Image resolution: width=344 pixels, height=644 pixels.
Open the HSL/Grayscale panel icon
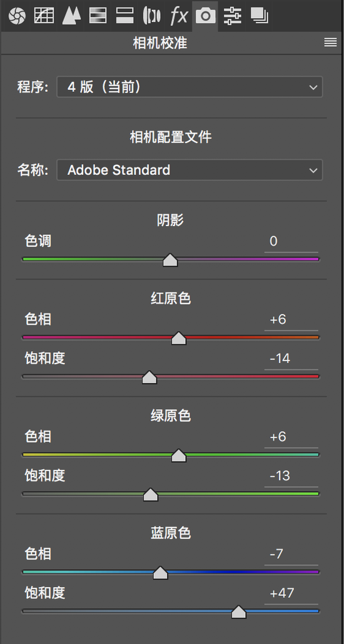click(98, 16)
